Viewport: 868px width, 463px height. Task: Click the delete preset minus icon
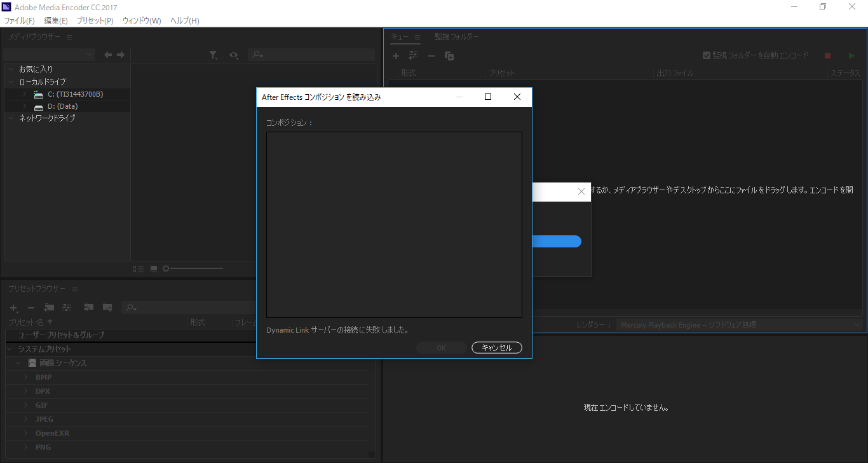[31, 308]
